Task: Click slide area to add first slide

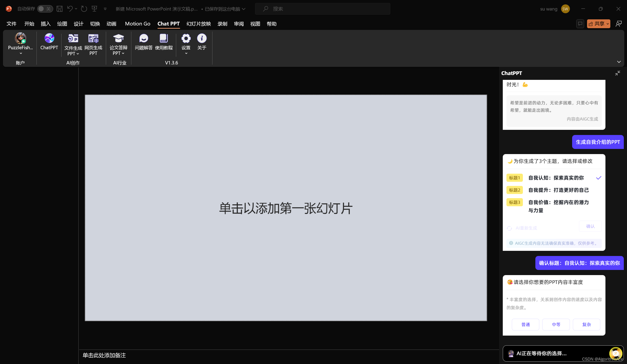Action: coord(286,208)
